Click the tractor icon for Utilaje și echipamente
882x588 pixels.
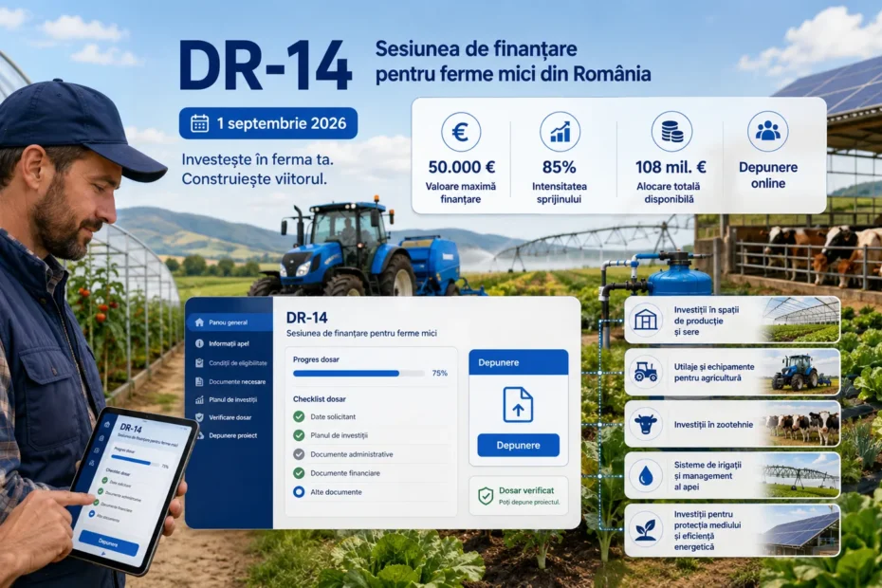coord(646,372)
